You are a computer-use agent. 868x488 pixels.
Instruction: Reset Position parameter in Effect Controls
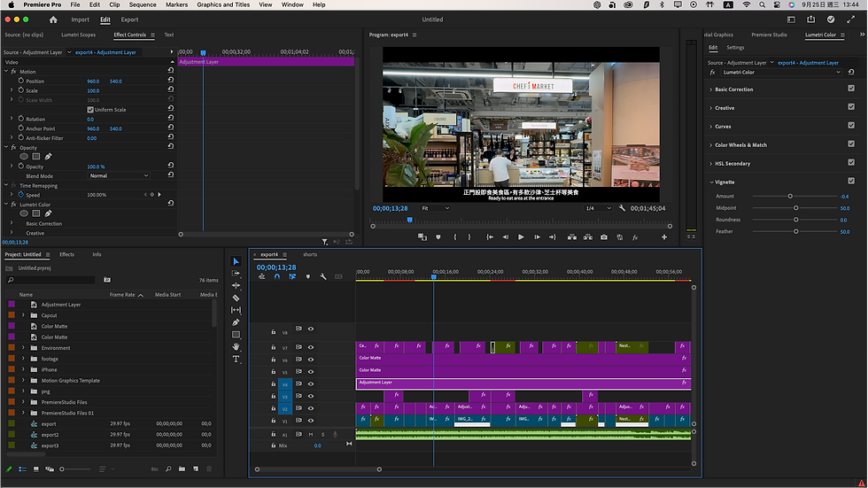(170, 81)
